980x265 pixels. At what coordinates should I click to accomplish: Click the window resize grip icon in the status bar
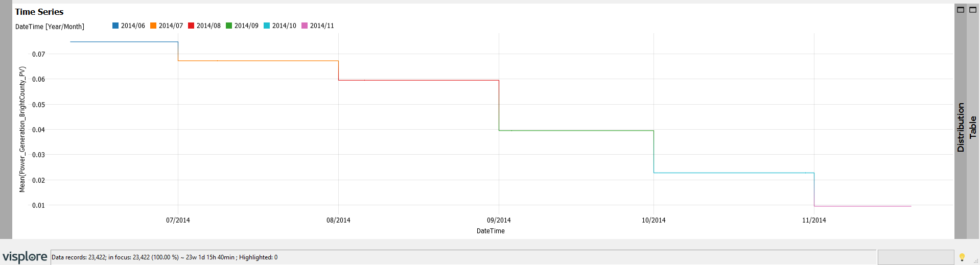(975, 260)
